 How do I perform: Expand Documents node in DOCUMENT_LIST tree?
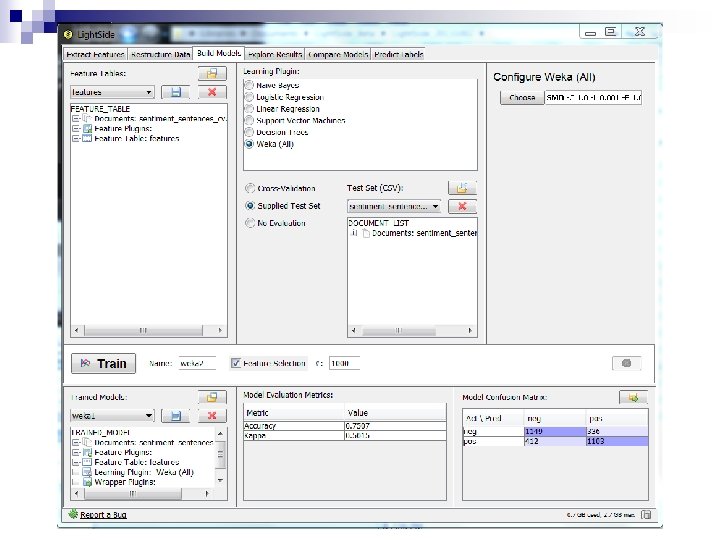click(354, 233)
